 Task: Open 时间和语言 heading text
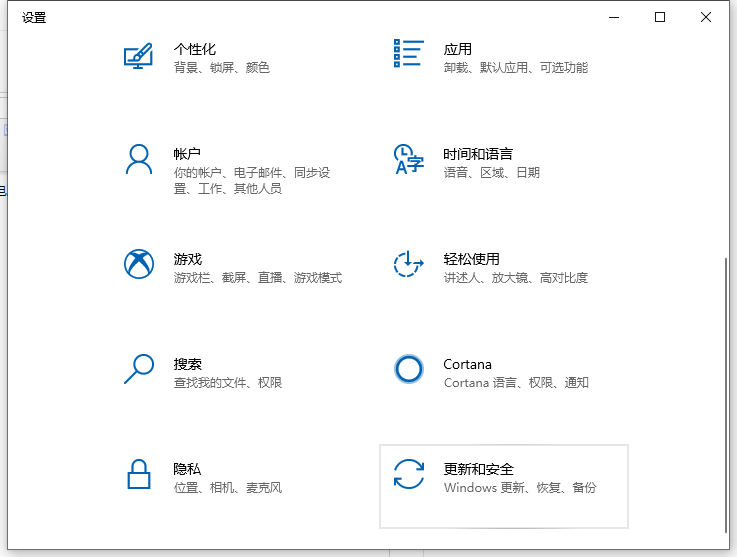pyautogui.click(x=478, y=154)
